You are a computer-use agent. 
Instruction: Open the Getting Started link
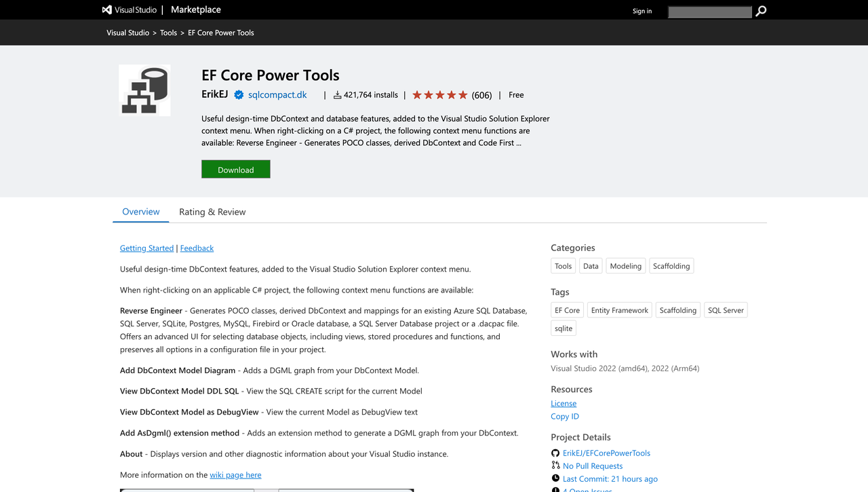(147, 248)
